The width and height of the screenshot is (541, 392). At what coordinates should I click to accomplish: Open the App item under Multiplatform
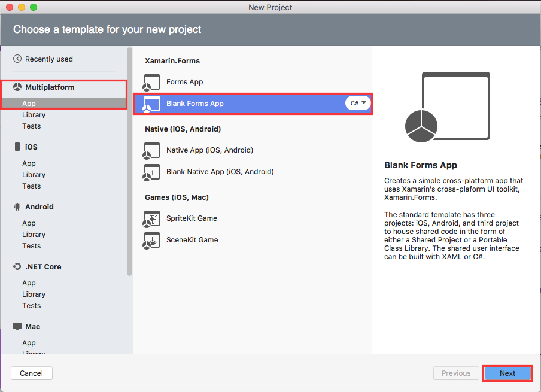(x=29, y=103)
